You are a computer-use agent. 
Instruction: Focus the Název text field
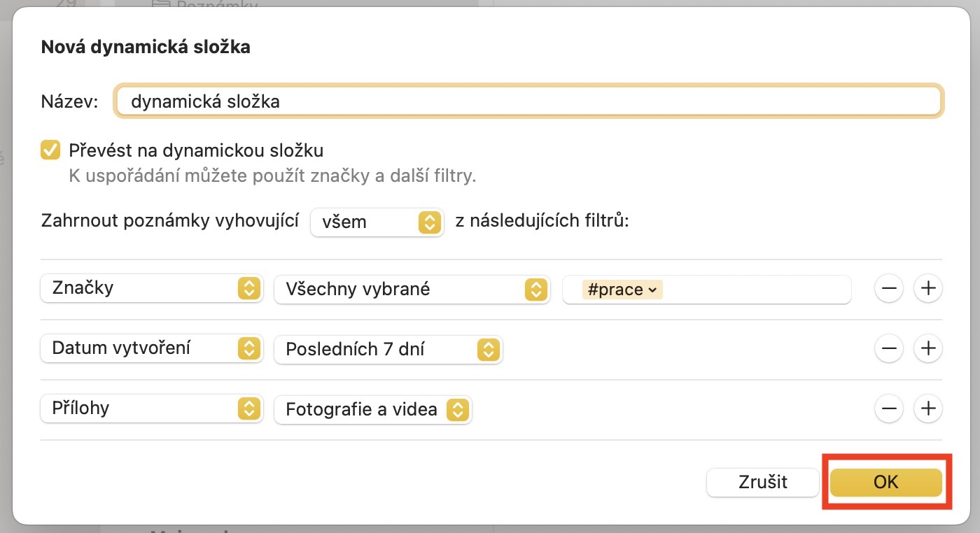[528, 101]
